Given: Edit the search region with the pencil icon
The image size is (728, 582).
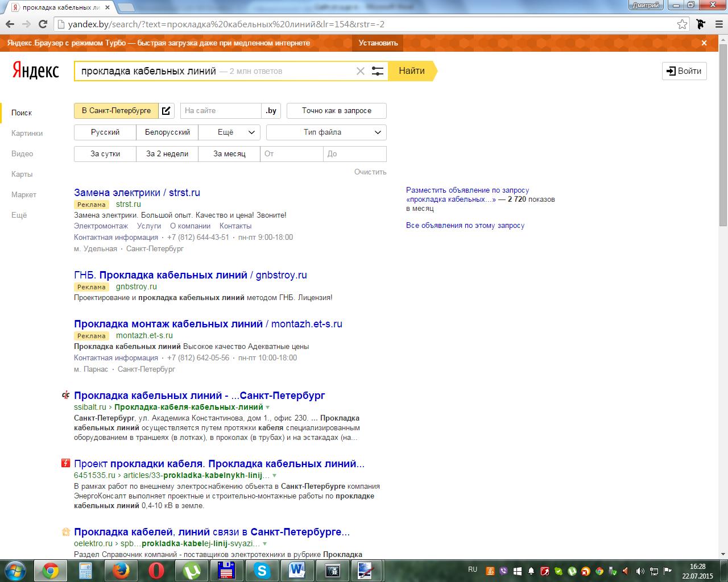Looking at the screenshot, I should click(x=166, y=111).
